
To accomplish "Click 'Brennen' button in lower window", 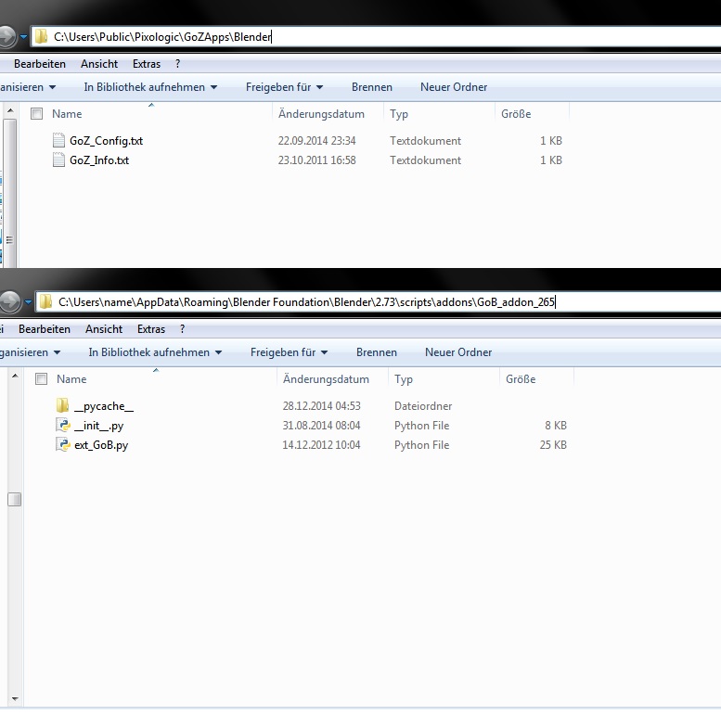I will pos(376,352).
